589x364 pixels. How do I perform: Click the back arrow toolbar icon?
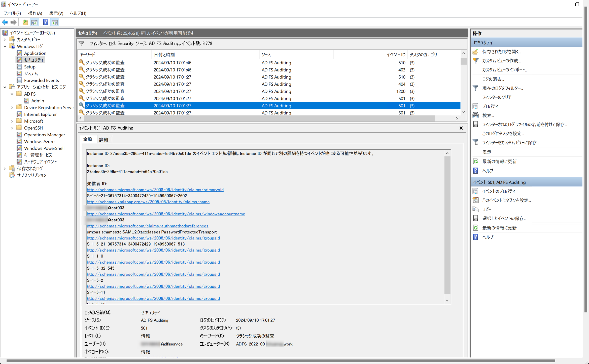tap(5, 22)
